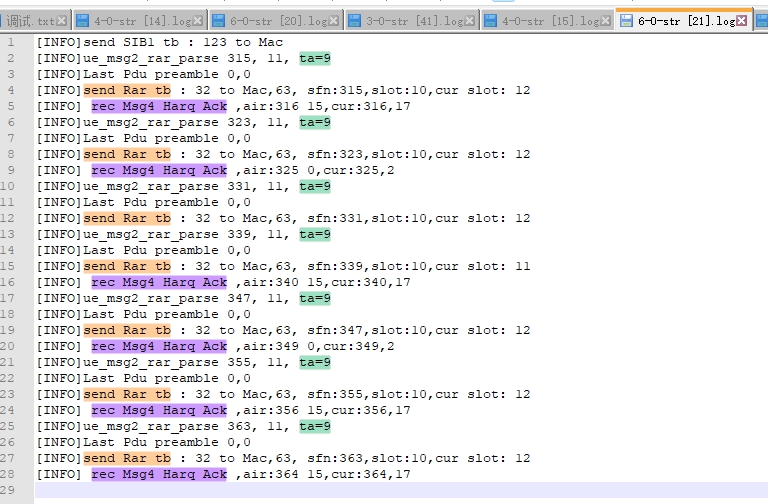Click the partially visible tab icon at far right
The image size is (768, 504).
761,21
